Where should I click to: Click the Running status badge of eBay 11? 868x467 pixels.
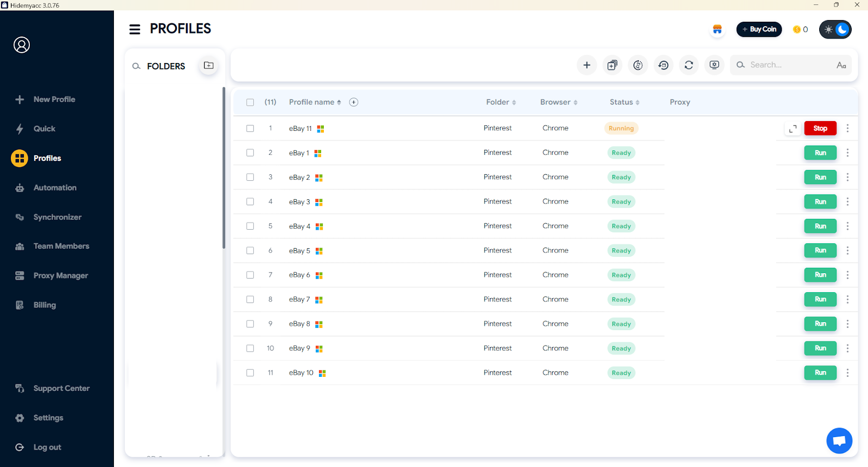coord(621,129)
